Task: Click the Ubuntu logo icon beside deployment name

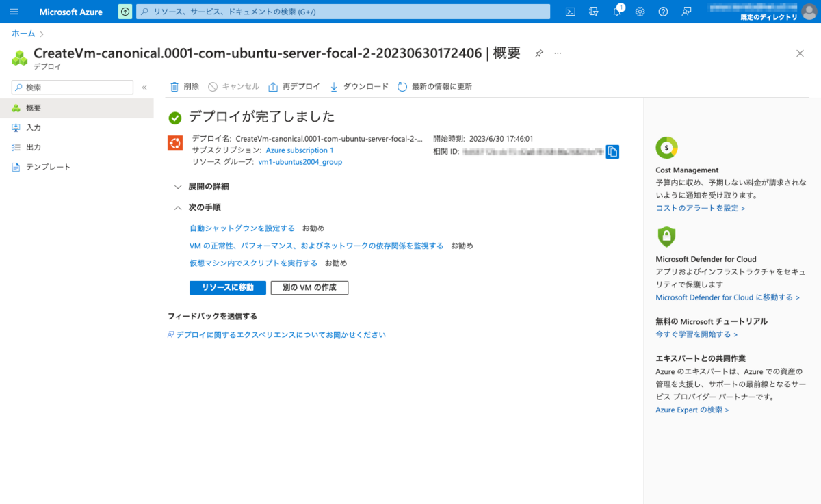Action: pyautogui.click(x=175, y=143)
